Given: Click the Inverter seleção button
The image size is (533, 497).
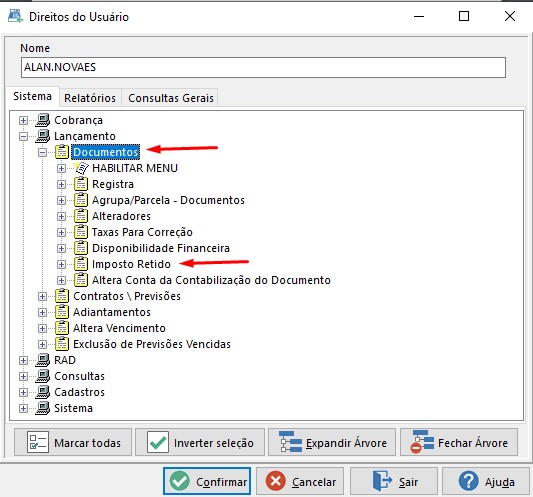Looking at the screenshot, I should click(200, 442).
